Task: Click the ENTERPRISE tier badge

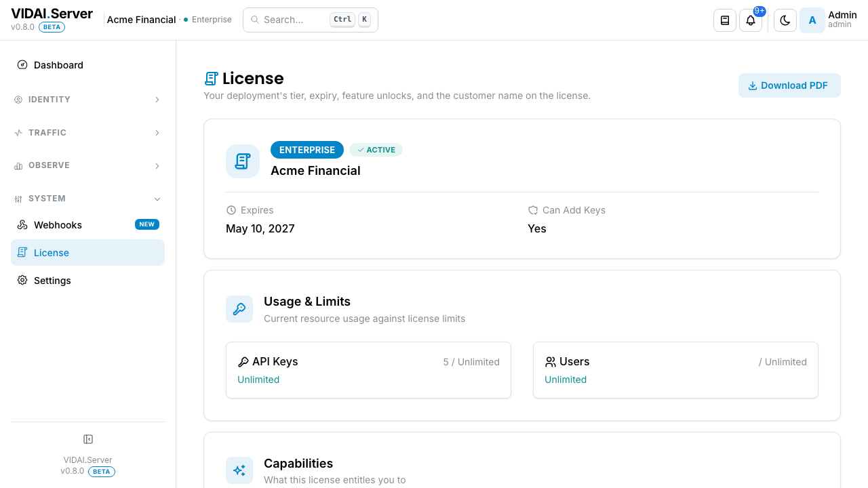Action: pos(307,150)
